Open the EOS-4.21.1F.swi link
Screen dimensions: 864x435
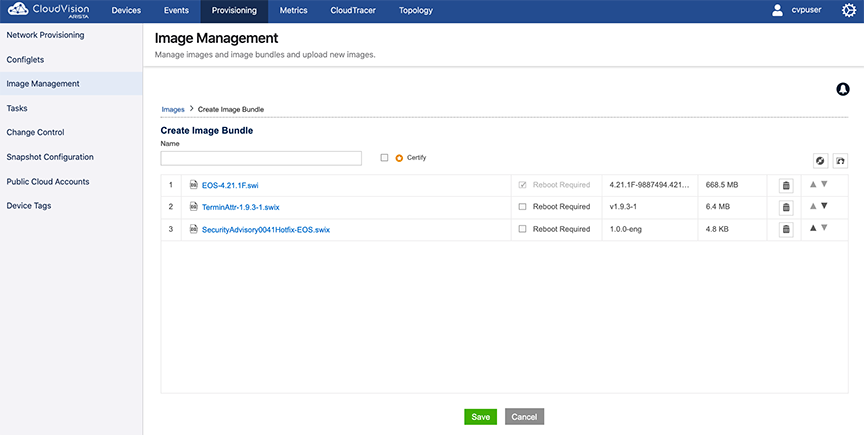(230, 185)
